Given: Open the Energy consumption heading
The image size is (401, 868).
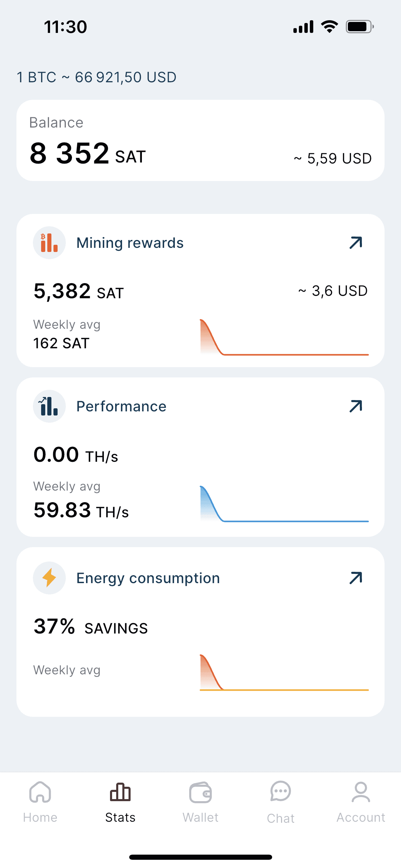Looking at the screenshot, I should 148,578.
